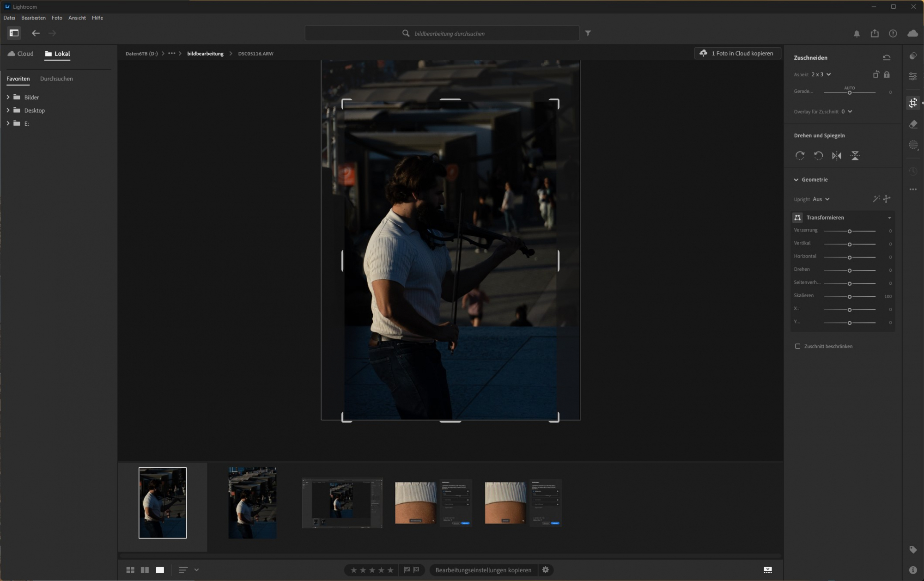Open the masking tool
924x581 pixels.
click(913, 145)
